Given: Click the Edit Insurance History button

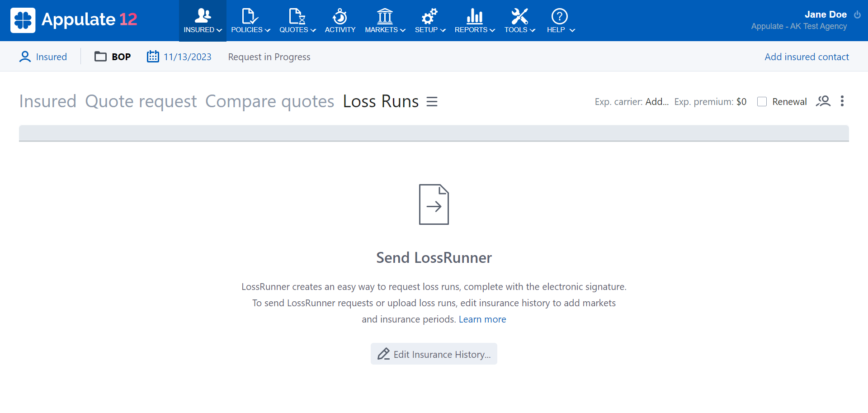Looking at the screenshot, I should tap(434, 354).
